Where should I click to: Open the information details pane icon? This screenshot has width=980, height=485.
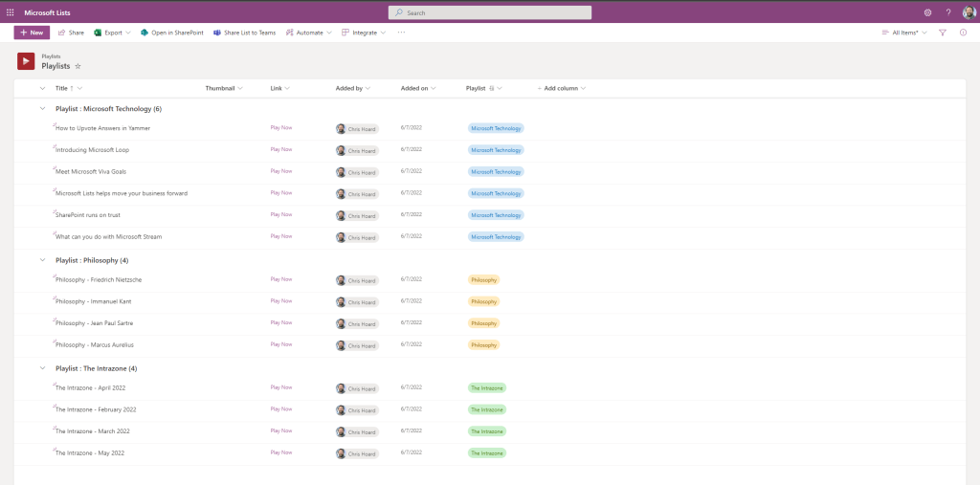[x=963, y=33]
